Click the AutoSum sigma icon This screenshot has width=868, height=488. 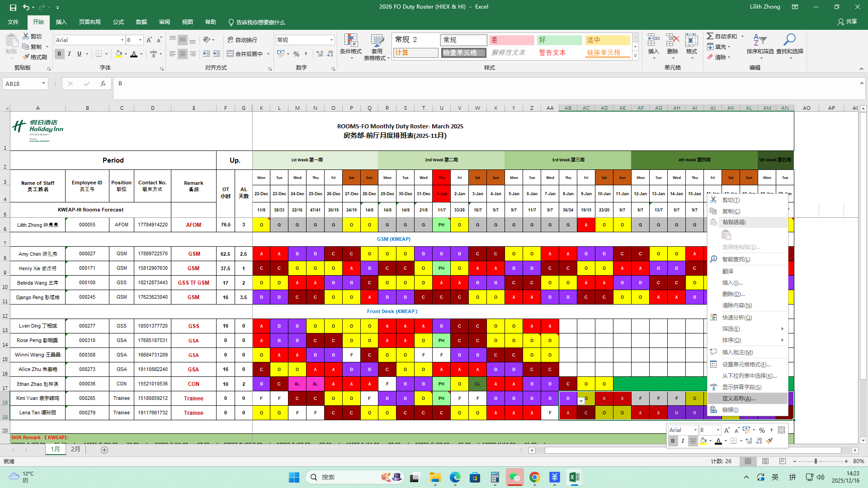pyautogui.click(x=710, y=36)
